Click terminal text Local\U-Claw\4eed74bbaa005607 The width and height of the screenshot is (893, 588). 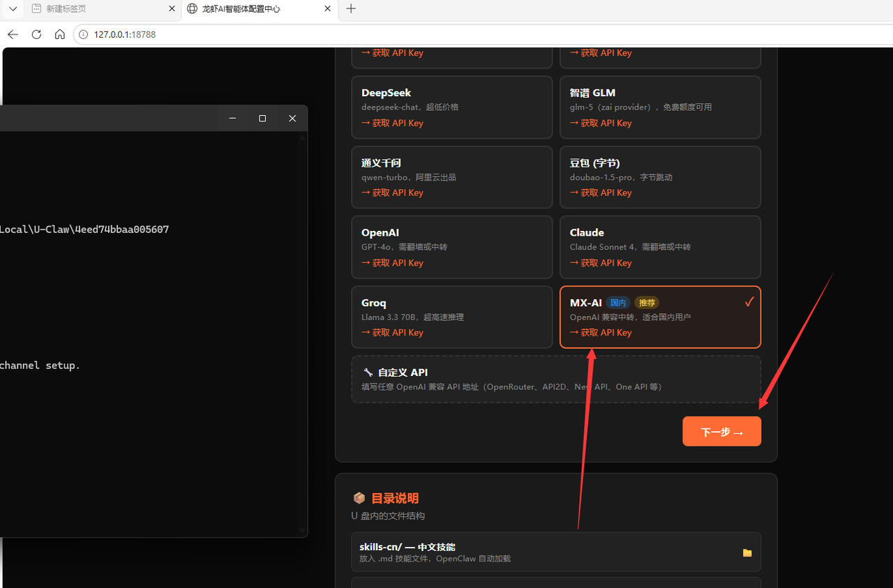(84, 229)
